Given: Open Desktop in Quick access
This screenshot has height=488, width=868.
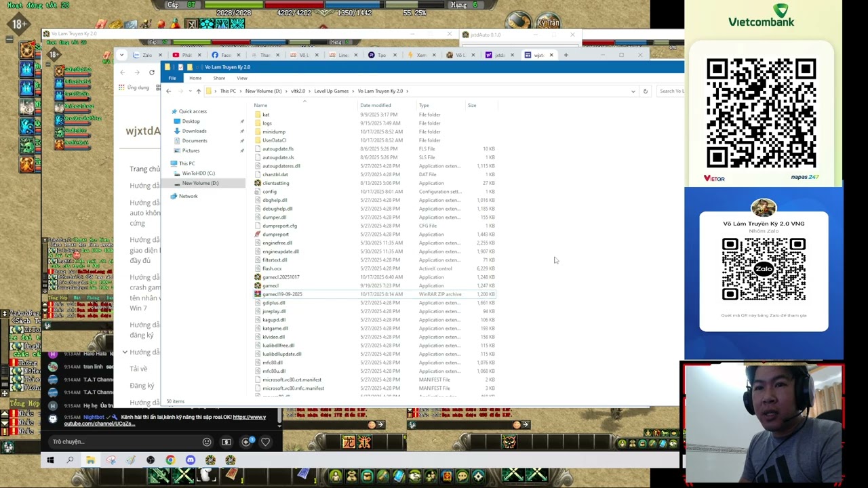Looking at the screenshot, I should pos(191,121).
